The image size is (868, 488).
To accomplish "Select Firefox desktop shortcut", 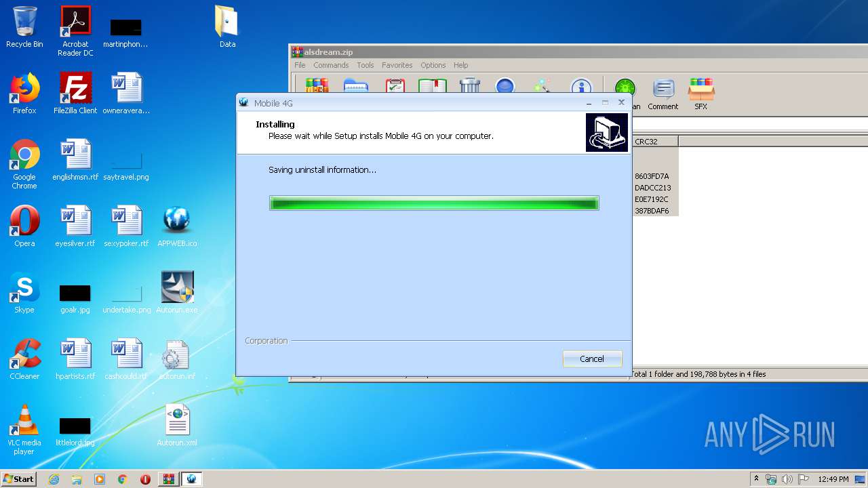I will 24,94.
